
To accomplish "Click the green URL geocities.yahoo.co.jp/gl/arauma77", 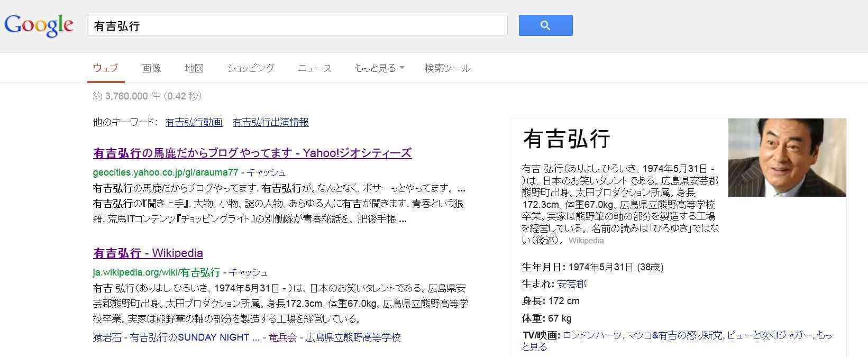I will coord(166,172).
